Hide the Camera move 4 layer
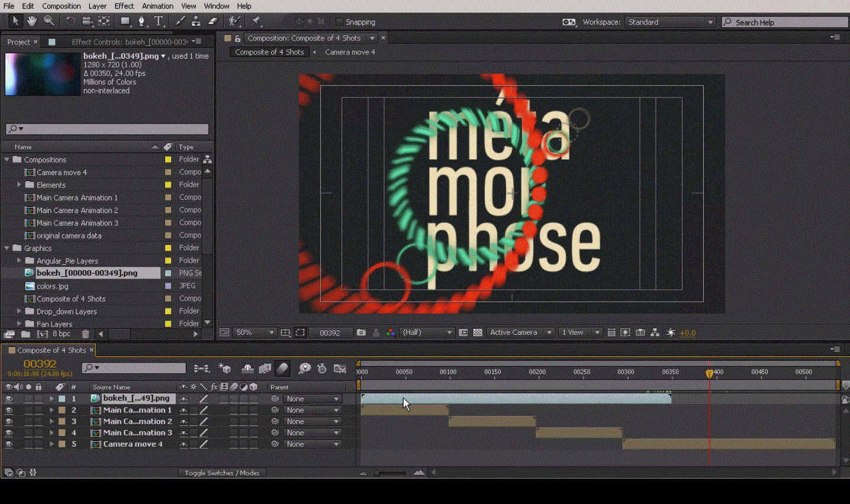Screen dimensions: 850x504 pyautogui.click(x=9, y=444)
